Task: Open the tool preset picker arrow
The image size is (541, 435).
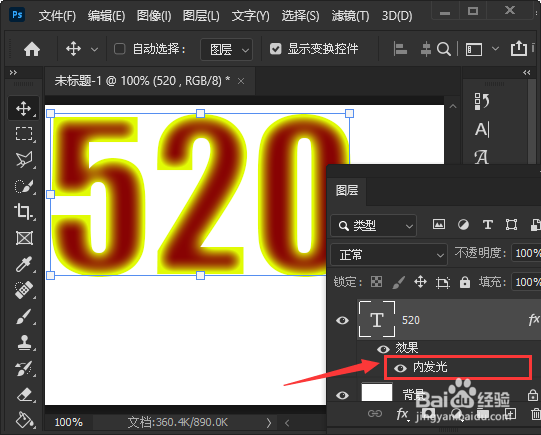Action: [94, 50]
